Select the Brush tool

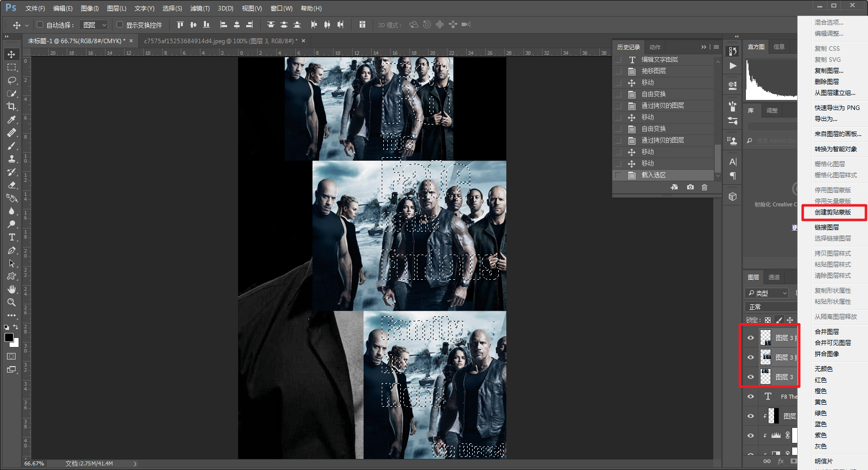11,146
